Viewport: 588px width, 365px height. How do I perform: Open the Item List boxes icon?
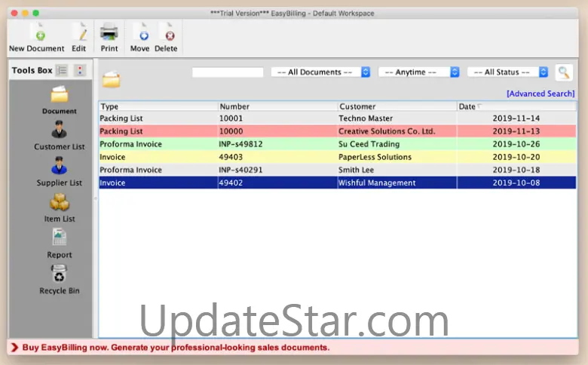(x=60, y=202)
